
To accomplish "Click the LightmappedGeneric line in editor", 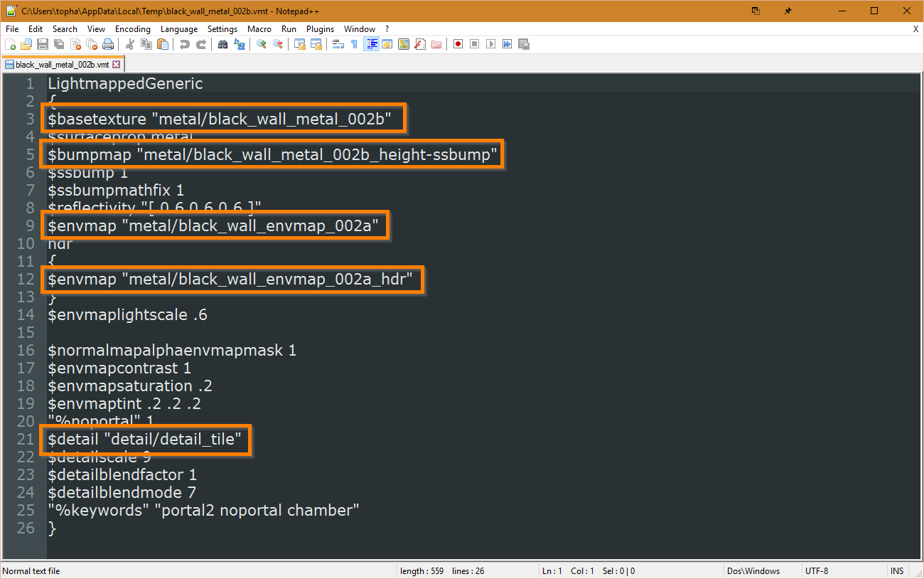I will pos(125,84).
